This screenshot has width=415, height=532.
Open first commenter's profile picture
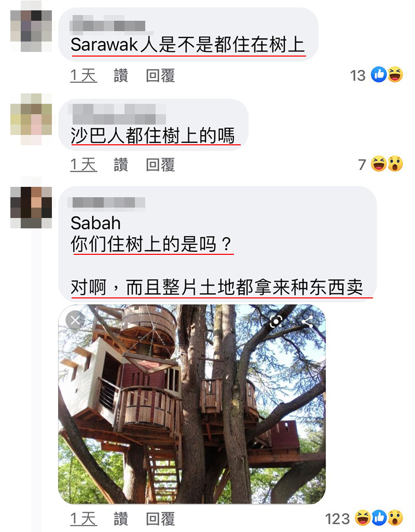pyautogui.click(x=31, y=31)
